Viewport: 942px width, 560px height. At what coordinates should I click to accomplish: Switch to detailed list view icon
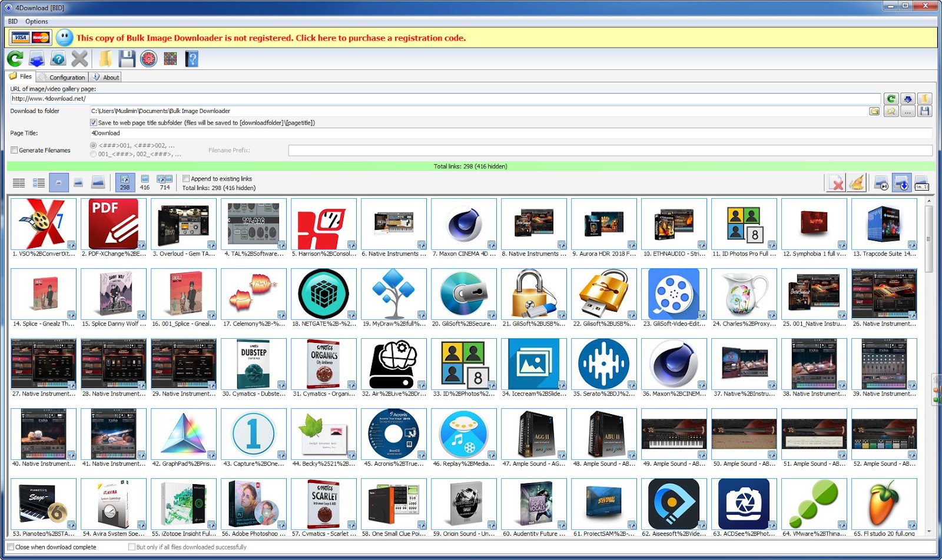coord(39,183)
